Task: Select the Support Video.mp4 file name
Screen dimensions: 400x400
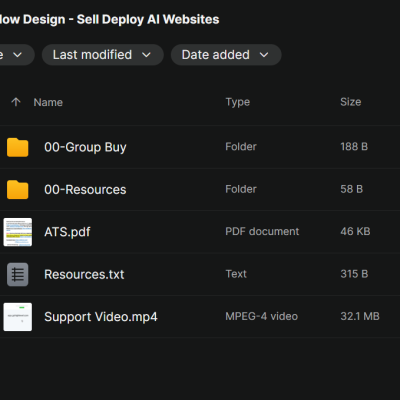Action: click(x=101, y=317)
